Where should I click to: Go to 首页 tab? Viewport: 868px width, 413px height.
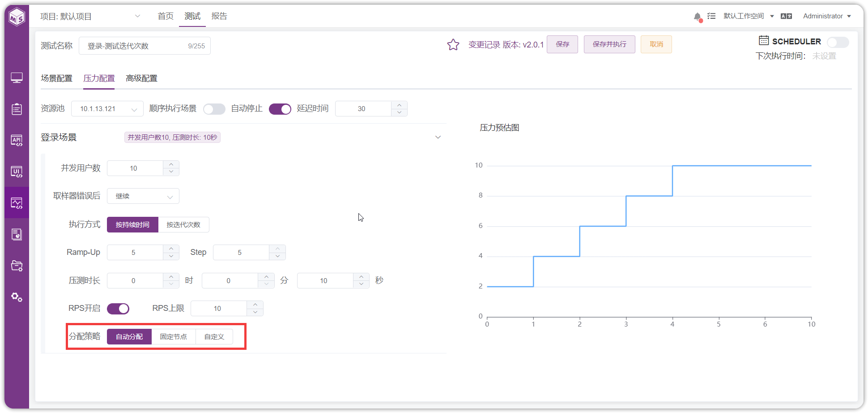166,16
